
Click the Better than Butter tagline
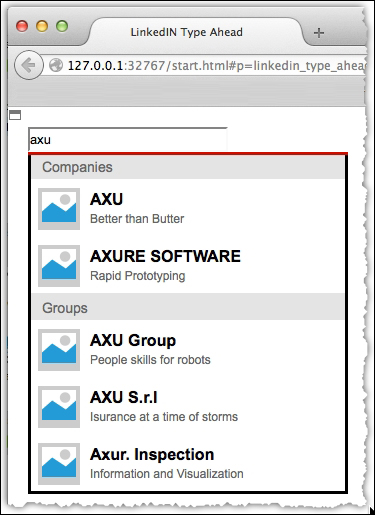tap(137, 219)
